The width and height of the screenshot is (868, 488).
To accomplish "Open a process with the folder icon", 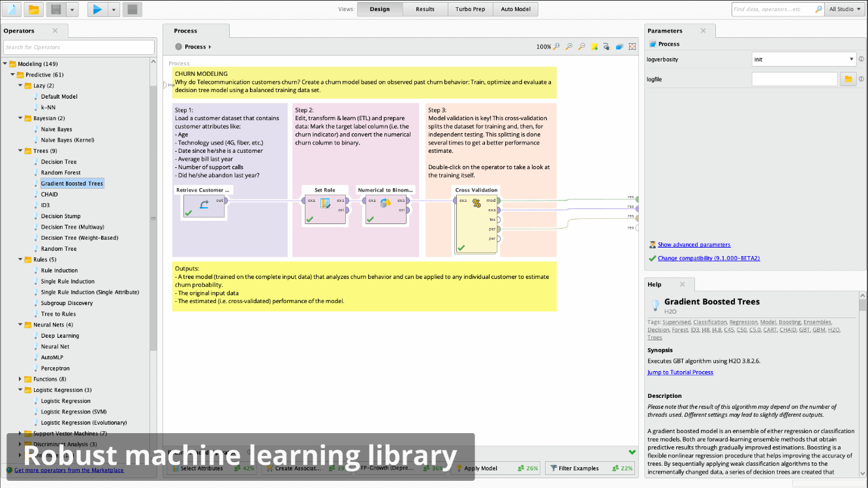I will [x=33, y=9].
